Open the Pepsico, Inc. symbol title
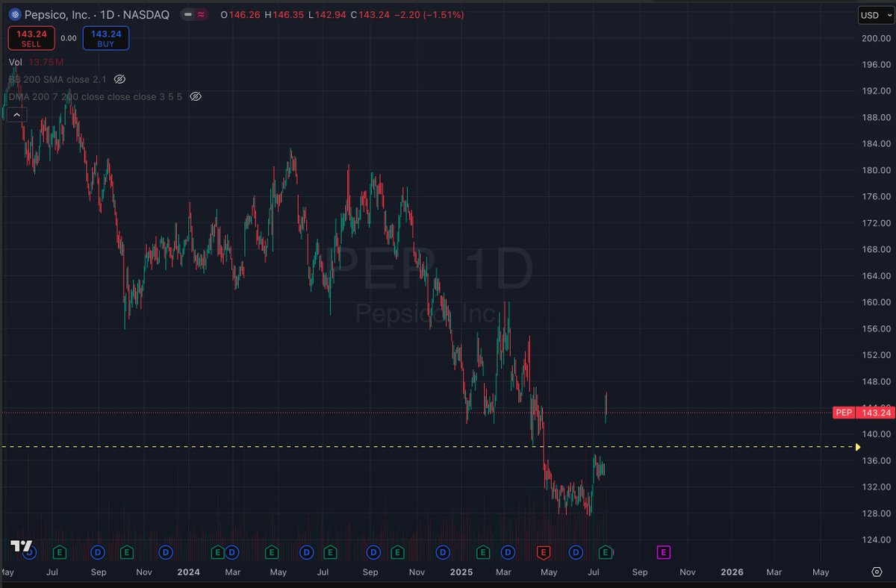896x588 pixels. tap(97, 14)
